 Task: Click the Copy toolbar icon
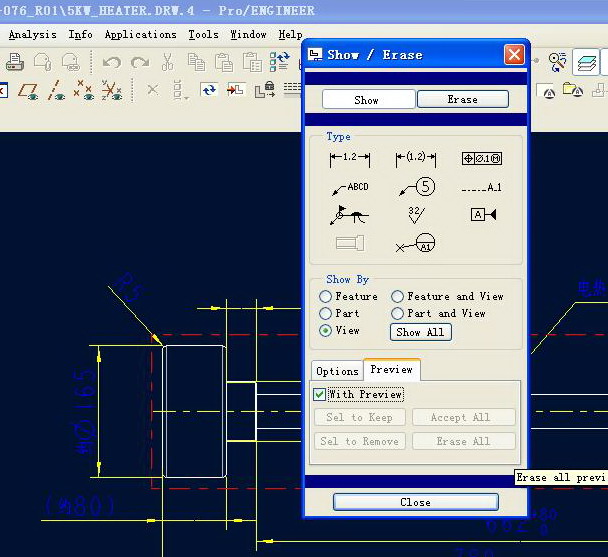196,62
